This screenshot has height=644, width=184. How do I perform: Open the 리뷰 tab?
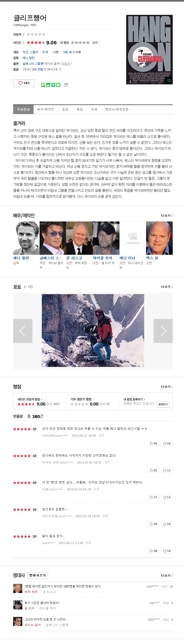tap(94, 110)
